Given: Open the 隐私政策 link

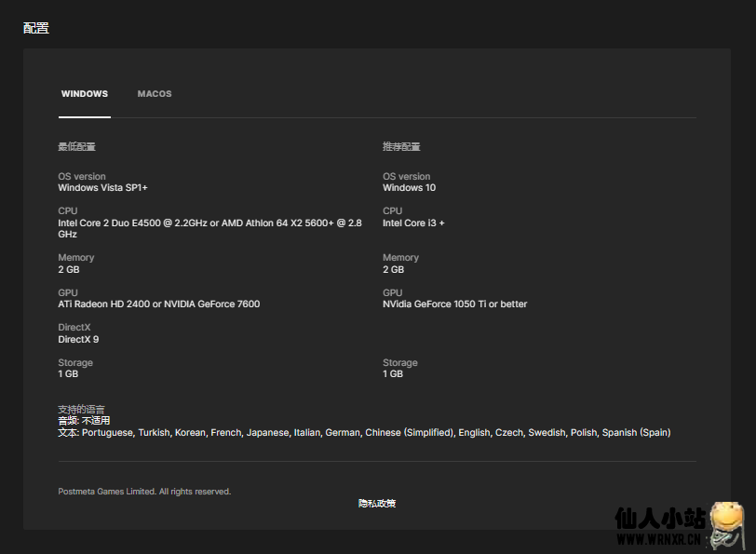Looking at the screenshot, I should click(377, 504).
